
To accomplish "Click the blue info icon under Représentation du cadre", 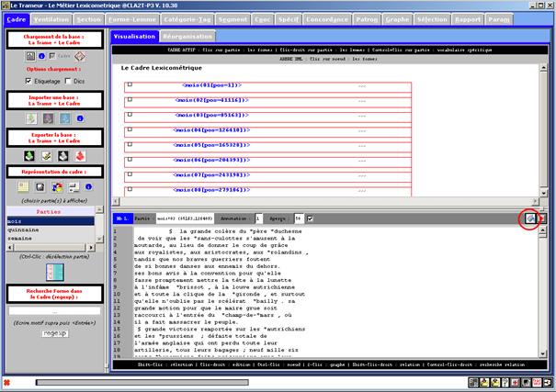I will tap(88, 186).
